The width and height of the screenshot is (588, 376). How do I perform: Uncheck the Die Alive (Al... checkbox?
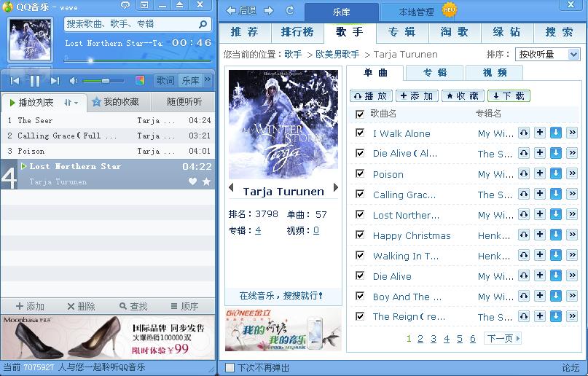360,153
